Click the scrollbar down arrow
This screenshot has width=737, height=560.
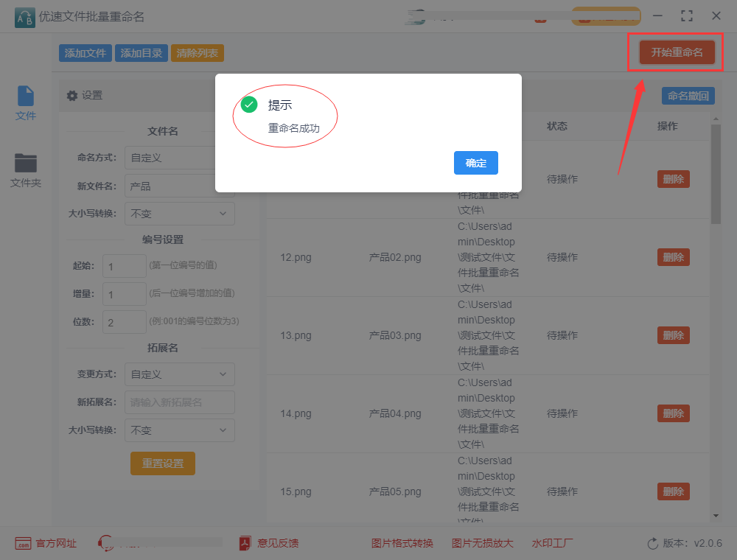716,516
